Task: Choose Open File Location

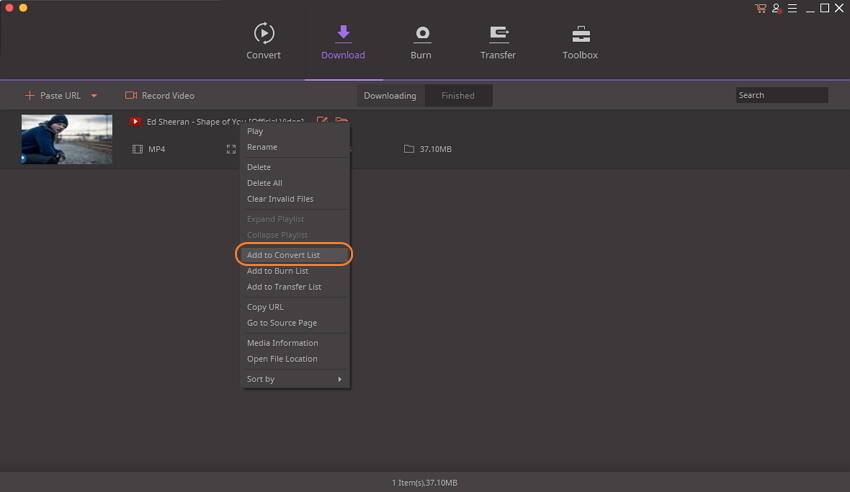Action: 295,359
